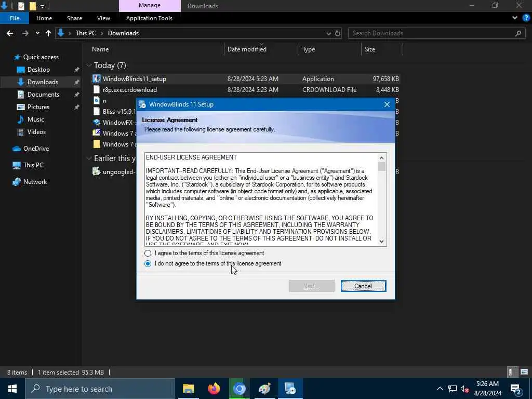The width and height of the screenshot is (532, 399).
Task: Open Firefox from taskbar
Action: pos(214,389)
